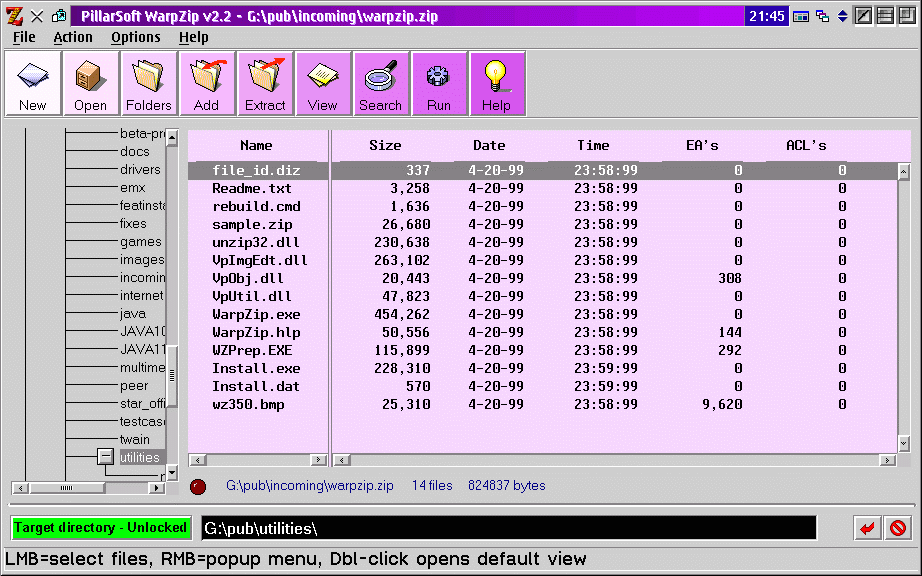The width and height of the screenshot is (922, 576).
Task: Select the emx folder in tree
Action: [132, 187]
